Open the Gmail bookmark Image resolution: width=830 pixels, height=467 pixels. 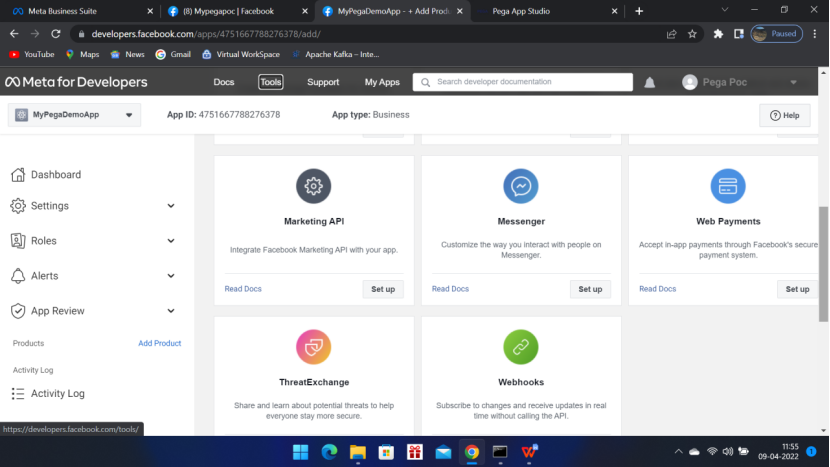point(174,54)
